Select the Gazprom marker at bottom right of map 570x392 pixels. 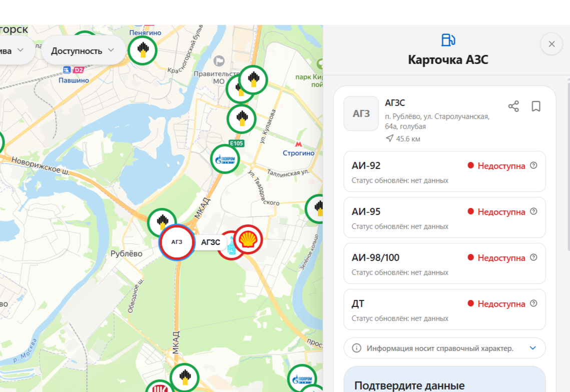(x=302, y=378)
